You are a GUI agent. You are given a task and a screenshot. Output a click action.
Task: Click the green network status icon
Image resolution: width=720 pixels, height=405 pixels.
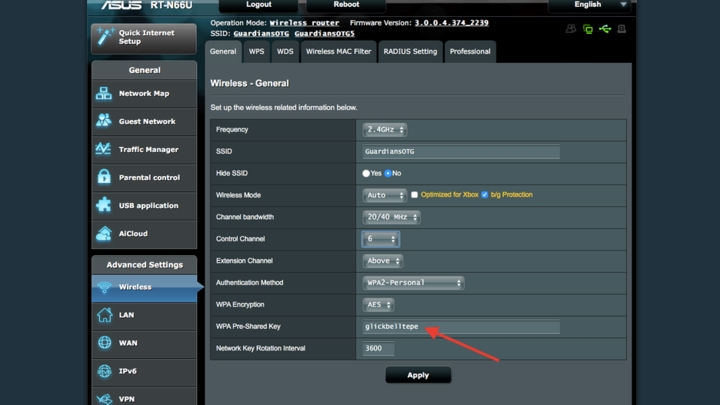click(588, 29)
